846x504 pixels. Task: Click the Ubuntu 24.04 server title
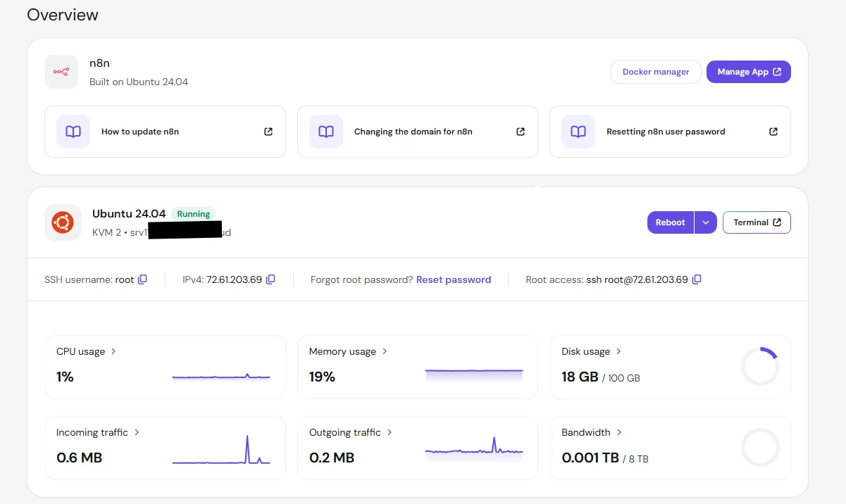pyautogui.click(x=129, y=213)
